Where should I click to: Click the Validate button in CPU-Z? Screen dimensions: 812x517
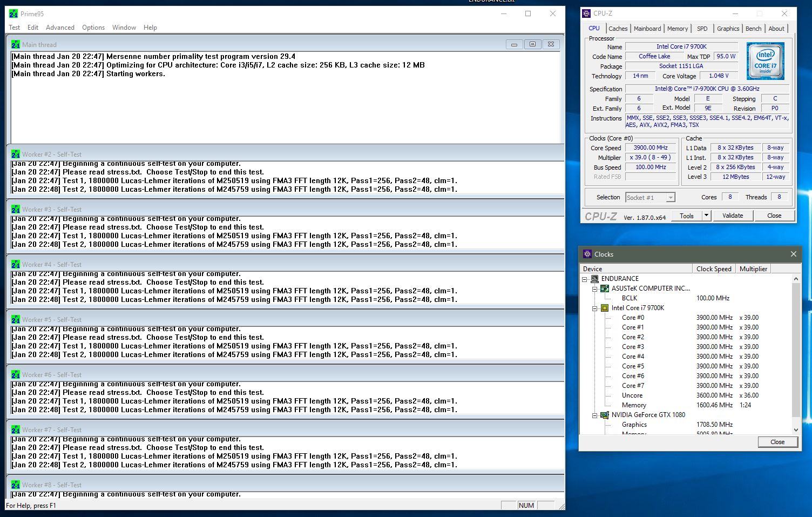pyautogui.click(x=733, y=216)
